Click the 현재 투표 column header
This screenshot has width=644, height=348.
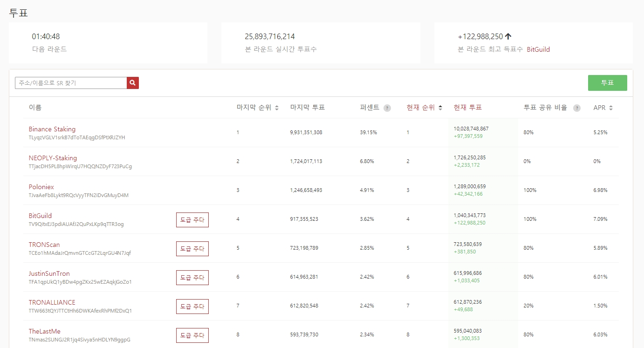467,108
